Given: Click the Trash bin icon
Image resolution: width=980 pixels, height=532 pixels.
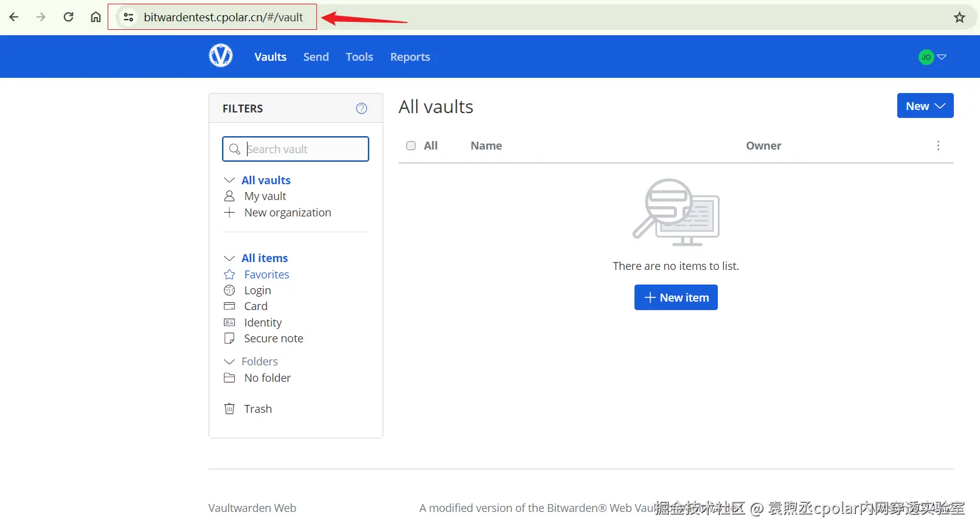Looking at the screenshot, I should [x=229, y=409].
